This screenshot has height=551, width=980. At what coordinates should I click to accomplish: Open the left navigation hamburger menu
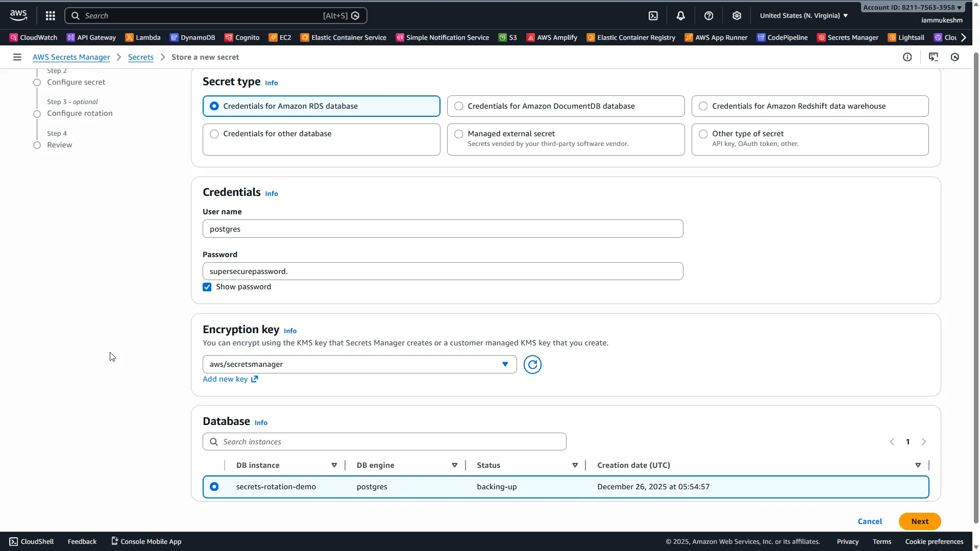point(17,57)
